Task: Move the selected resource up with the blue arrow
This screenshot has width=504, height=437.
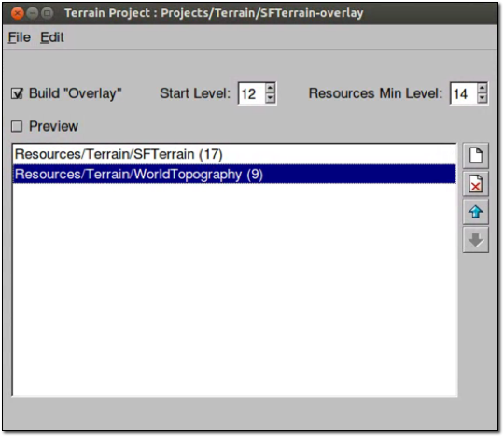Action: (x=475, y=212)
